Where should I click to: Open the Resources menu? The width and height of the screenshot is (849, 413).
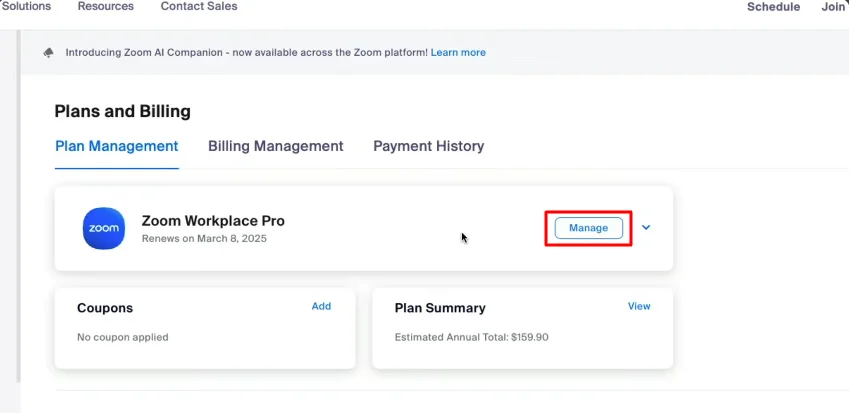(x=106, y=6)
